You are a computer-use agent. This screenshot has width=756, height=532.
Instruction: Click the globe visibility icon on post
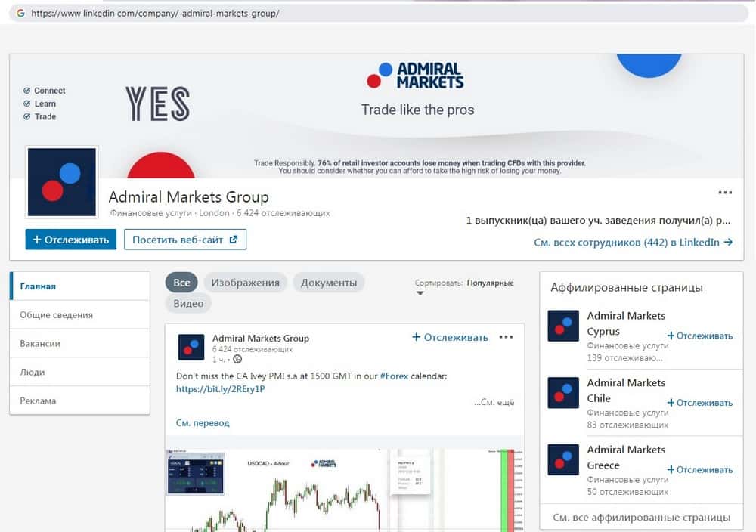(237, 359)
